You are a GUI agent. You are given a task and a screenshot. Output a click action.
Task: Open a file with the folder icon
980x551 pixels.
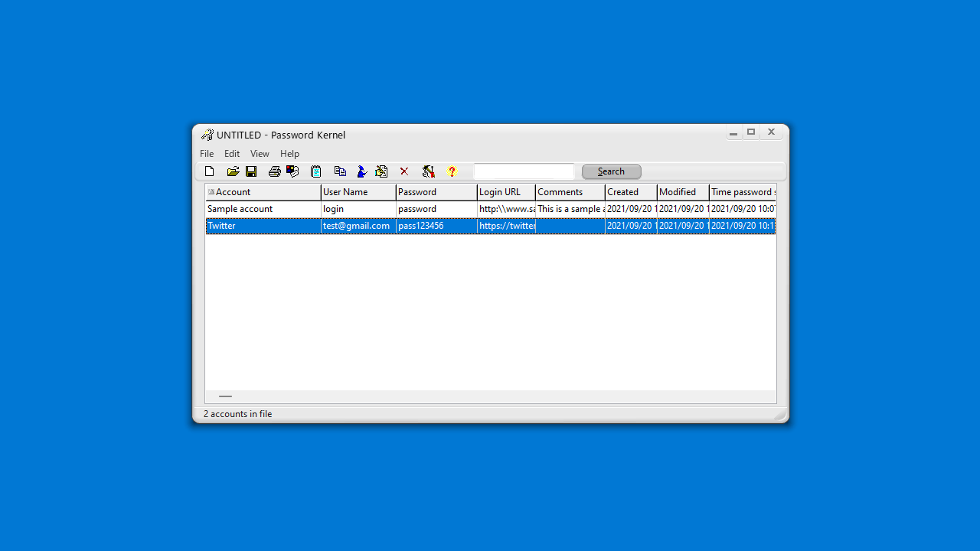[233, 171]
